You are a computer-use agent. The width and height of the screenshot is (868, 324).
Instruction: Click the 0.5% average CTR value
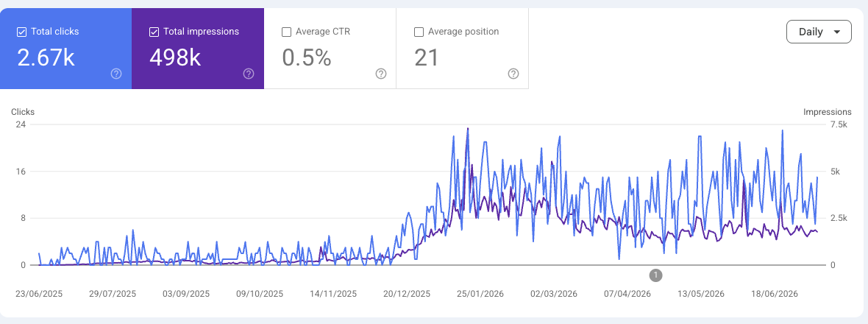(x=307, y=57)
